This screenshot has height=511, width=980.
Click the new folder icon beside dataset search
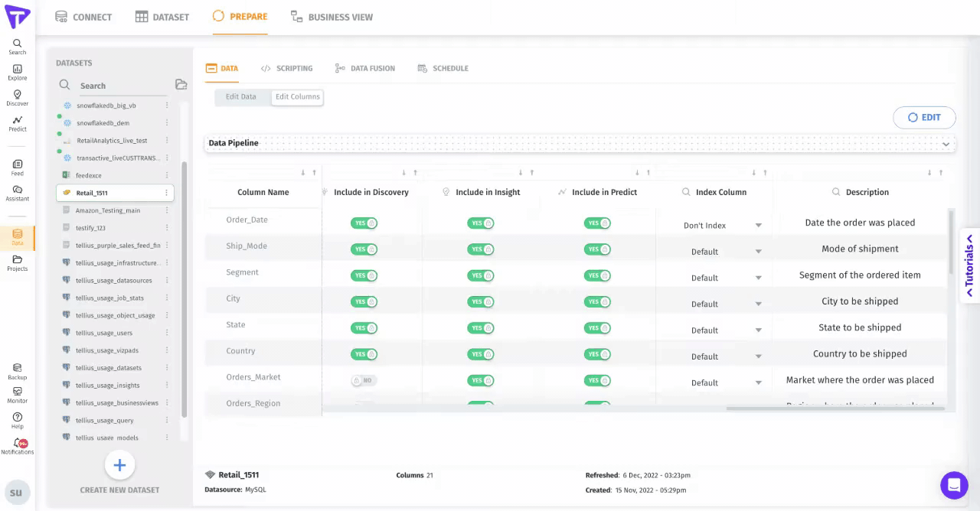tap(181, 85)
